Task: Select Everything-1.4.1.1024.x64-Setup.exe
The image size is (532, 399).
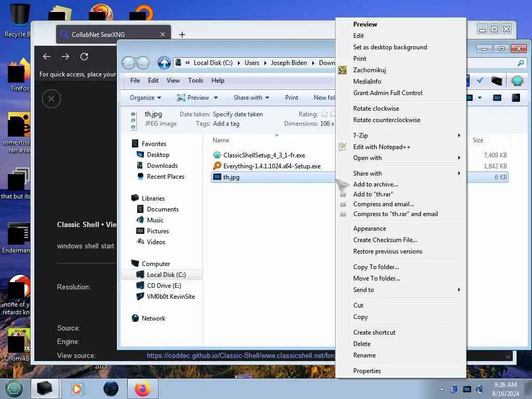Action: [x=272, y=166]
